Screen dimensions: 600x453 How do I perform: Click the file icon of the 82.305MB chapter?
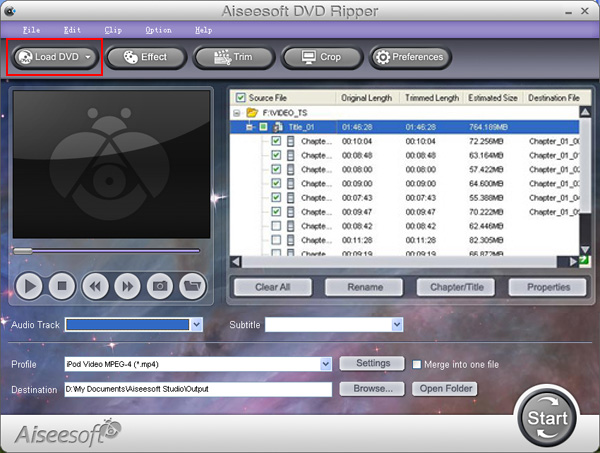(291, 240)
